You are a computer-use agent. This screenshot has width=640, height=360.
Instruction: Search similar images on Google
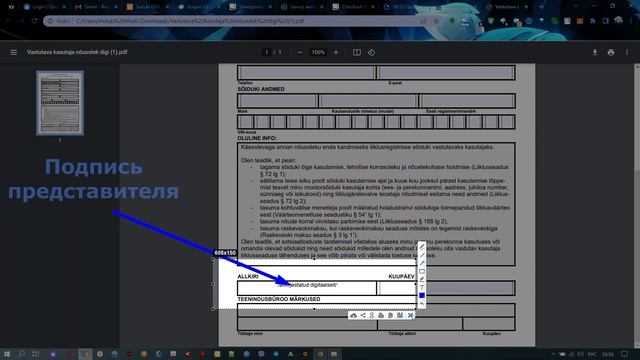point(372,316)
